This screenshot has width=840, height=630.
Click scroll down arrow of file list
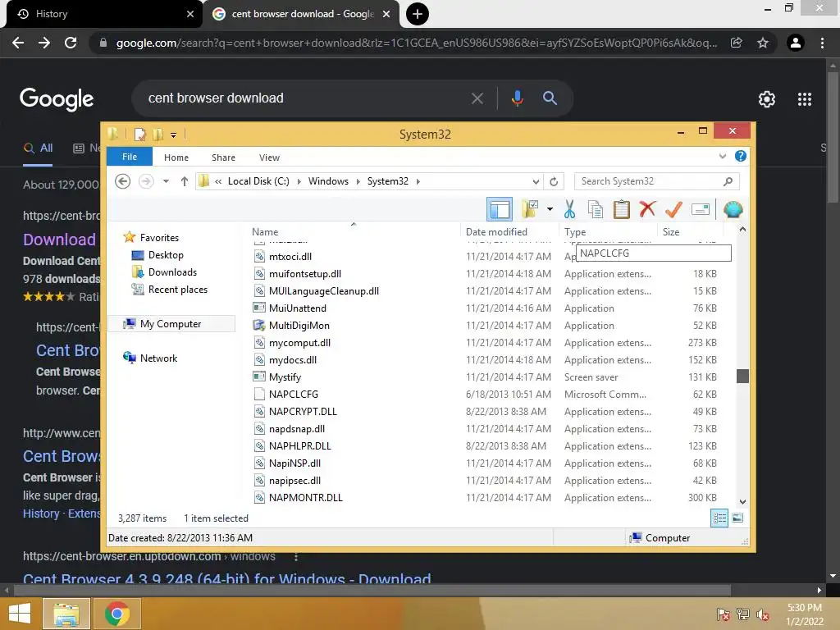click(x=742, y=502)
